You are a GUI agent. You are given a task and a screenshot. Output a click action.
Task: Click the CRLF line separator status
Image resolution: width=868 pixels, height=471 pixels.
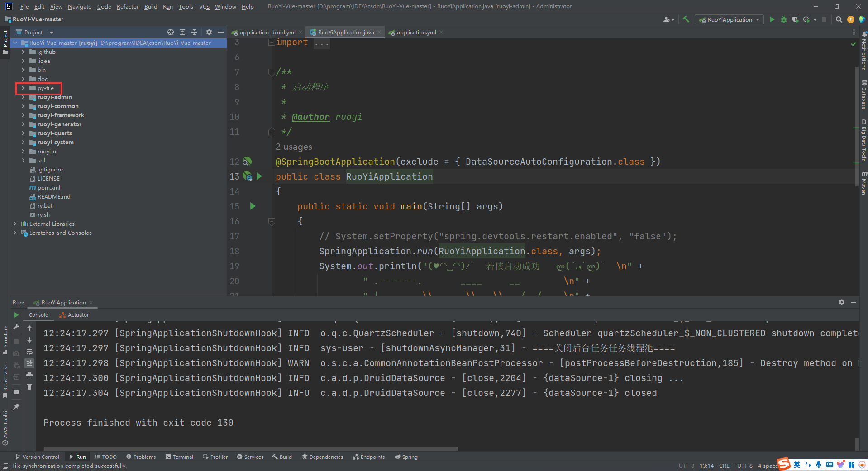click(x=725, y=466)
